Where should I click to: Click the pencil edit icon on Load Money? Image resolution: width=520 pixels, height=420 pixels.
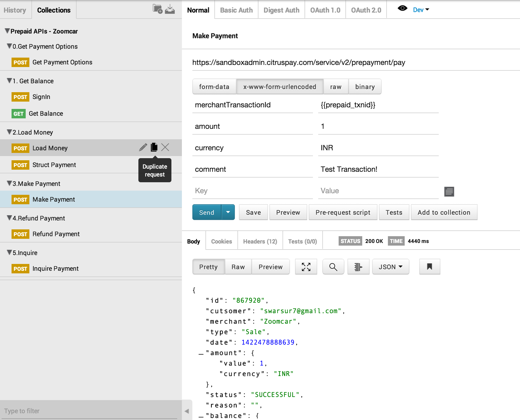point(143,147)
